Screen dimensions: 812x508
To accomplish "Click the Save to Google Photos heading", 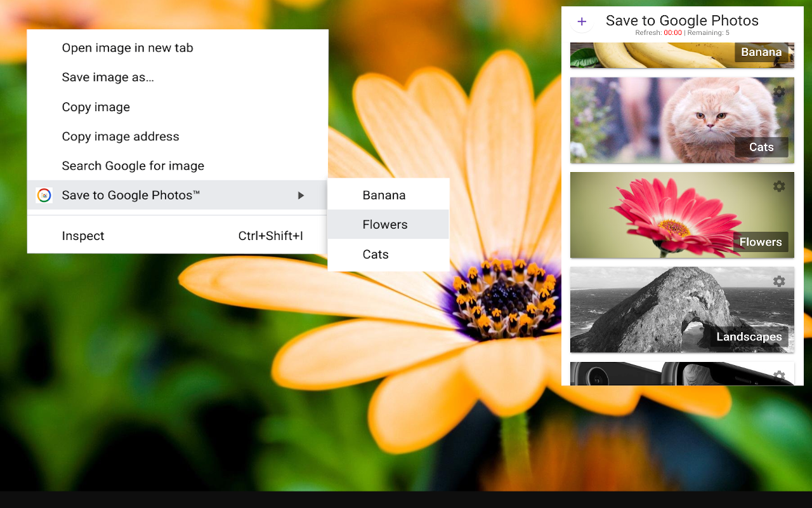I will (682, 20).
